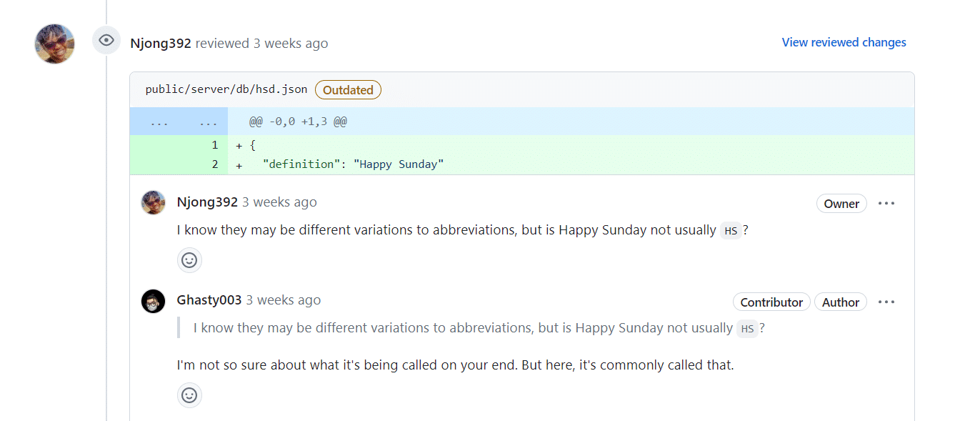Image resolution: width=980 pixels, height=421 pixels.
Task: Open Njong392 comment author link
Action: (x=207, y=202)
